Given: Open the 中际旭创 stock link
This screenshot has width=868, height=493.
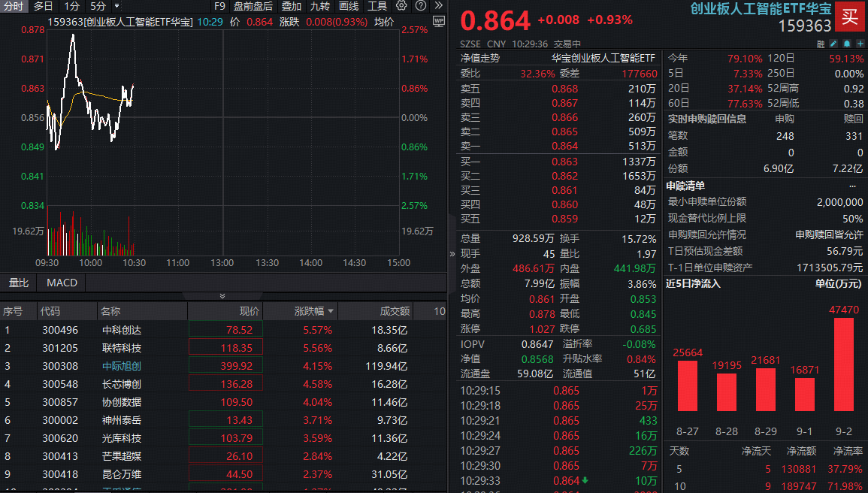Looking at the screenshot, I should pyautogui.click(x=122, y=366).
